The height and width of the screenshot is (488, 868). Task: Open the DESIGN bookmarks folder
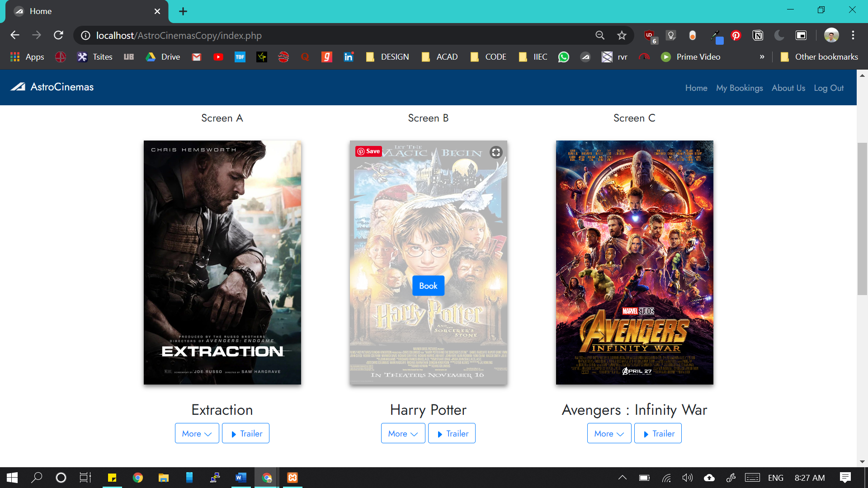(x=387, y=57)
